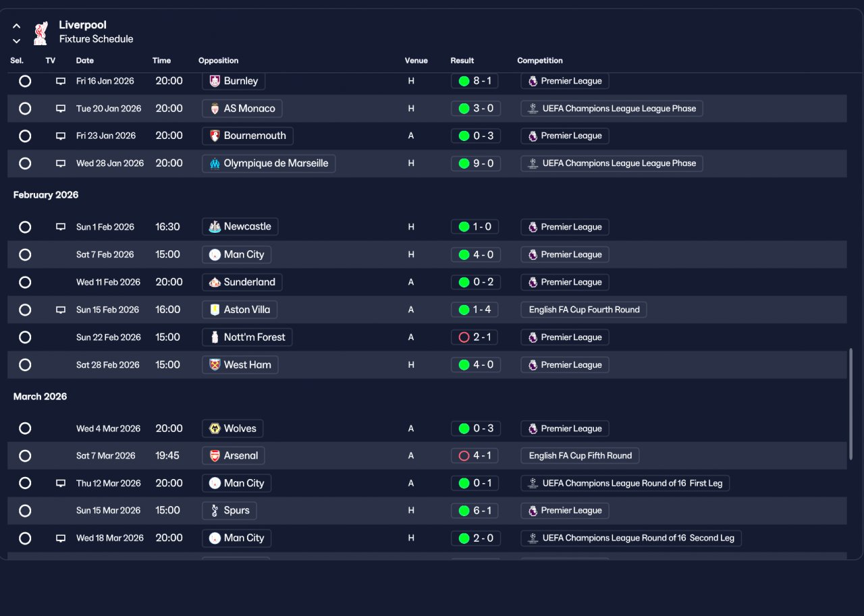Click Champions League logo in AS Monaco row

pyautogui.click(x=533, y=109)
